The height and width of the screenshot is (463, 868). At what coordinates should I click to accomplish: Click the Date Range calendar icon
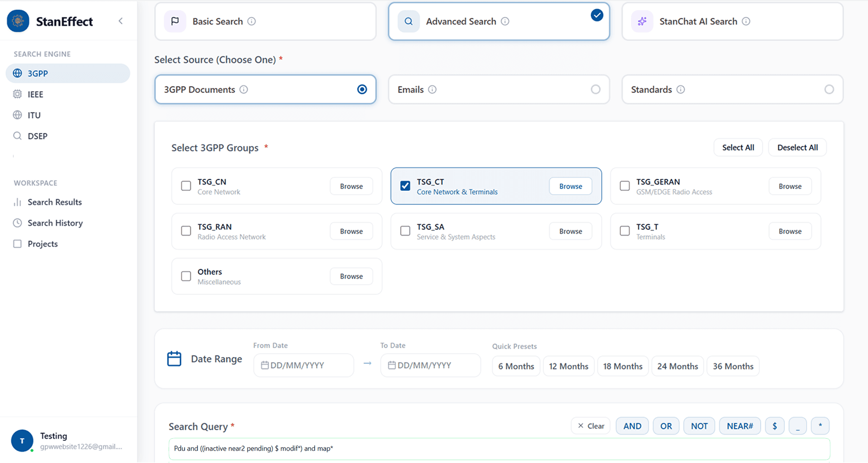[174, 358]
